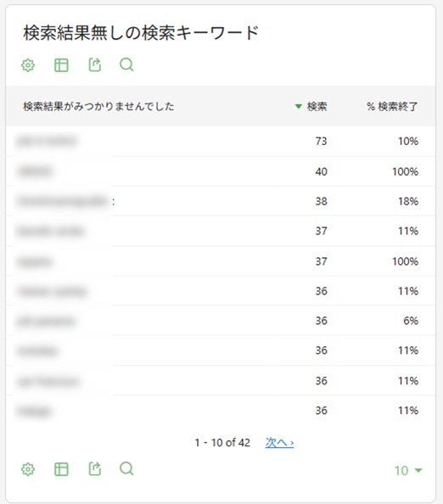
Task: Open the top search magnifier icon
Action: coord(126,64)
